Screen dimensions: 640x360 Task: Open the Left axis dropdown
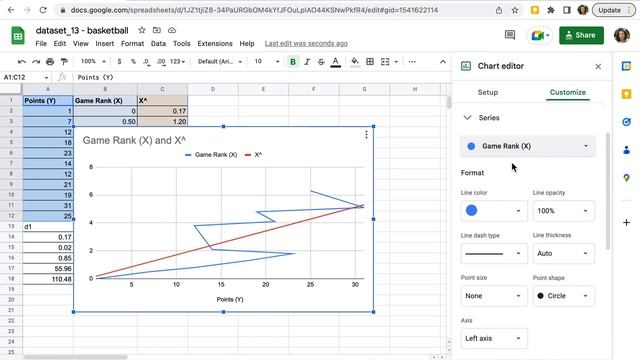[x=494, y=338]
